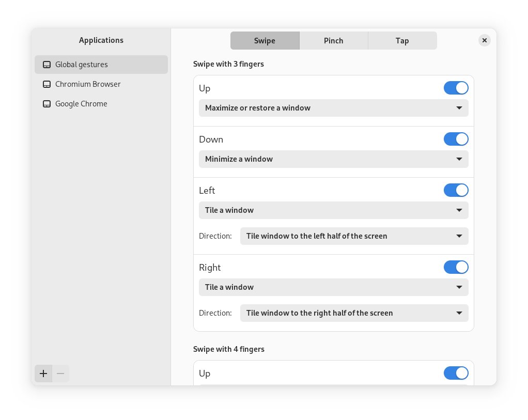528x420 pixels.
Task: Toggle the 3-finger swipe Right switch
Action: [456, 267]
